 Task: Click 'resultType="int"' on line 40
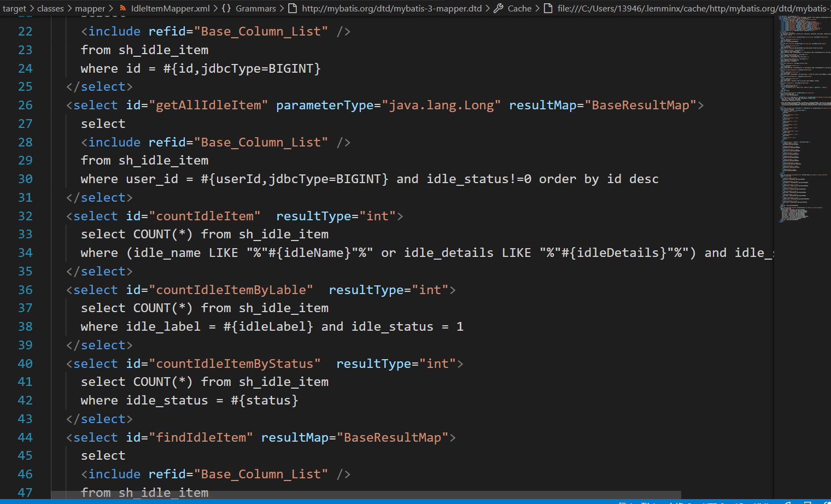coord(396,364)
